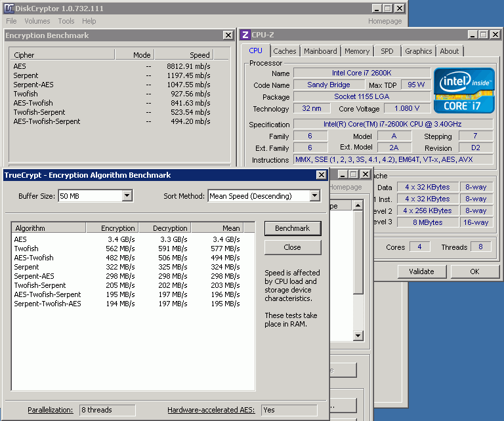Click the Instructions field in CPU-Z

point(393,159)
